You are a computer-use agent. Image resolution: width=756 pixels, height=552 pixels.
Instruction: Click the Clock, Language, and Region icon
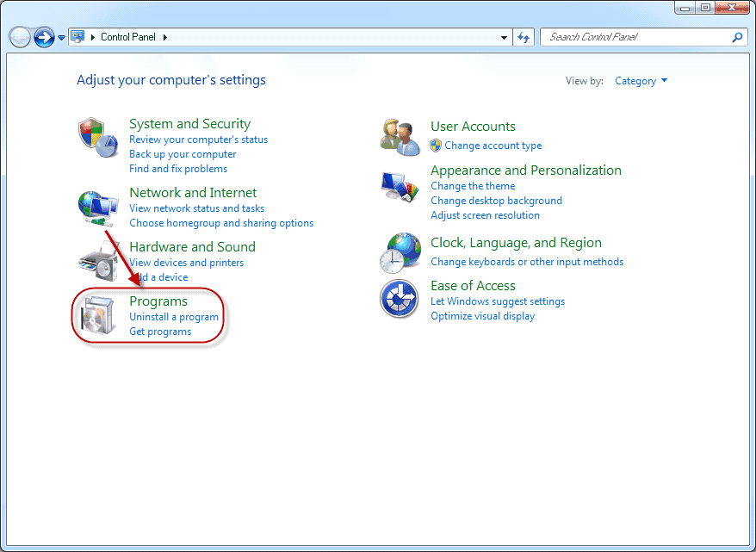tap(400, 252)
